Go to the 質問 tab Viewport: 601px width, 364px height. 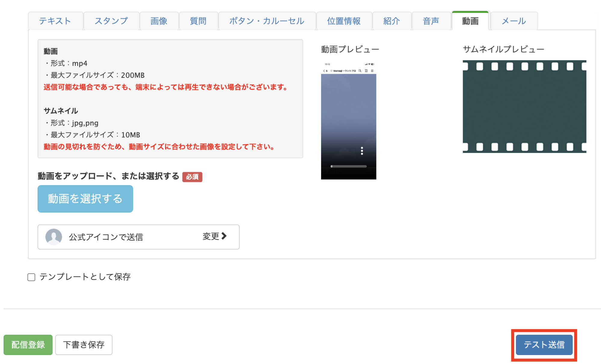pyautogui.click(x=198, y=21)
